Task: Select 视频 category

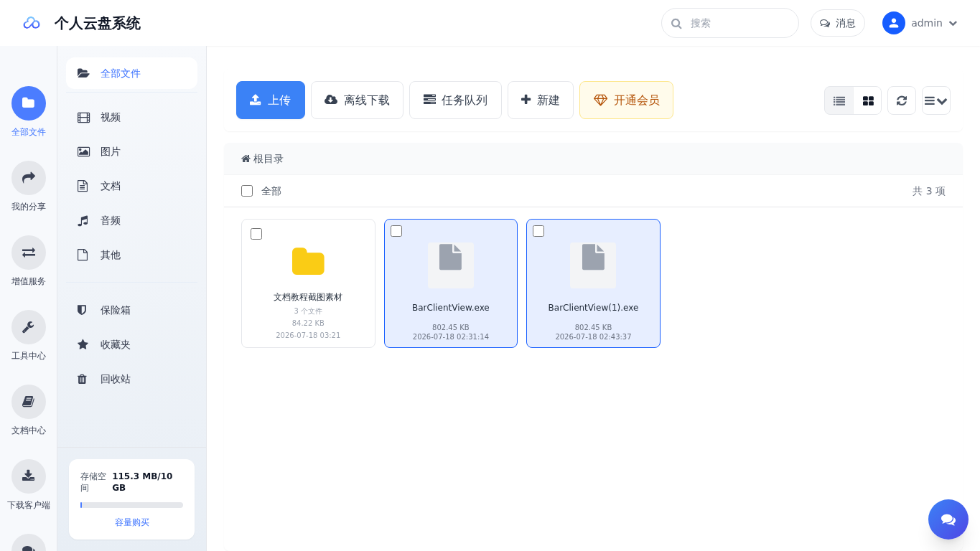Action: coord(131,118)
